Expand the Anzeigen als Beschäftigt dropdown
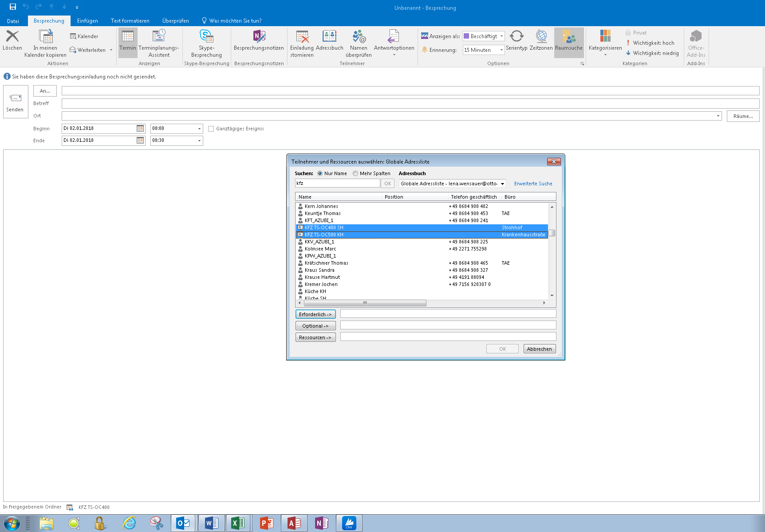 pyautogui.click(x=502, y=36)
